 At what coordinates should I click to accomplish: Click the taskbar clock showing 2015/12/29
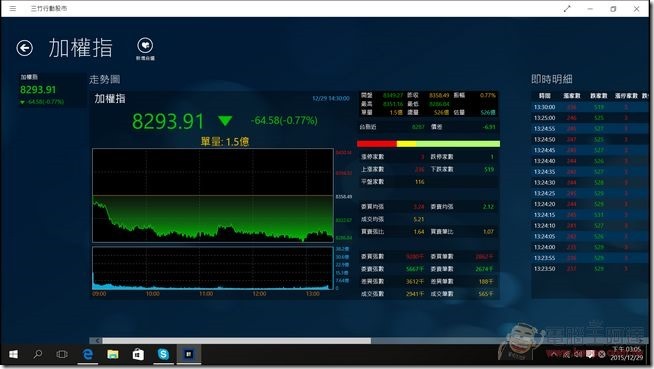(627, 354)
